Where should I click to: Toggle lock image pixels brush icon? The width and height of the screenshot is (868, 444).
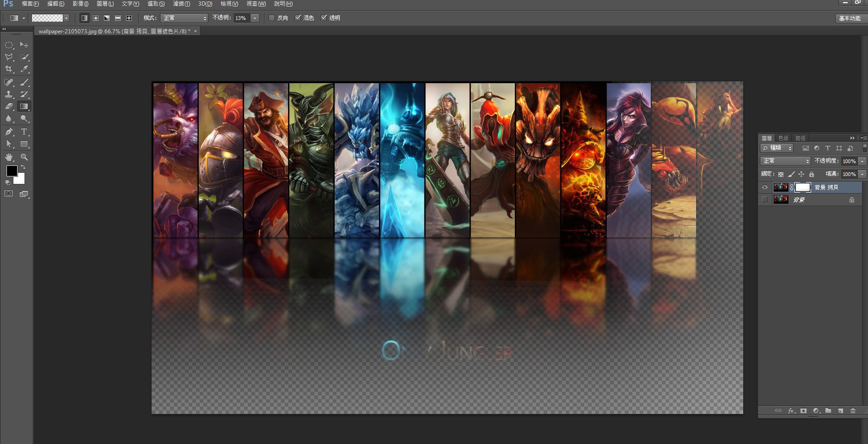pos(791,174)
